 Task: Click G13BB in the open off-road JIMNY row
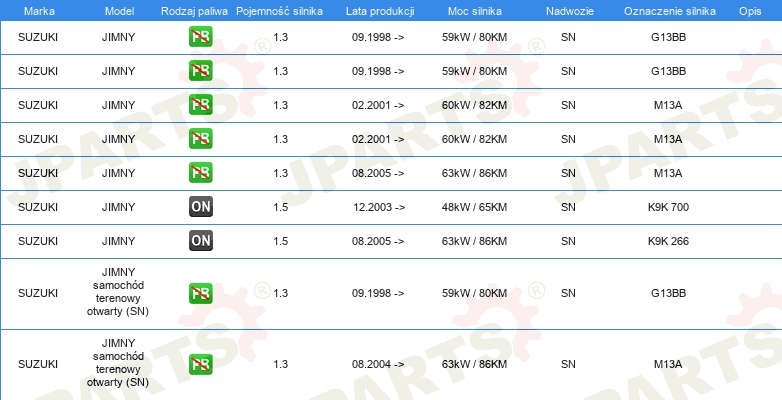668,294
